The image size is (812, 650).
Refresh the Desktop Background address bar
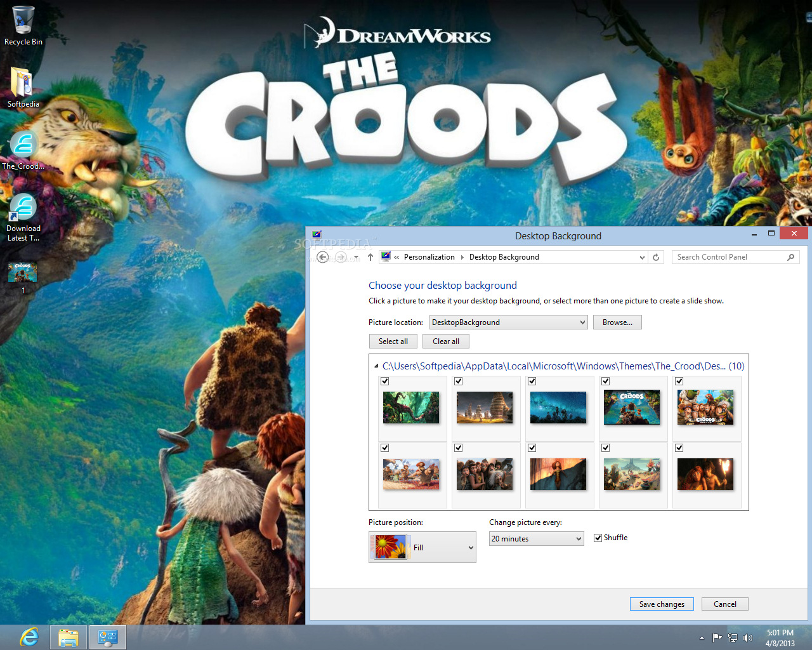click(x=657, y=257)
